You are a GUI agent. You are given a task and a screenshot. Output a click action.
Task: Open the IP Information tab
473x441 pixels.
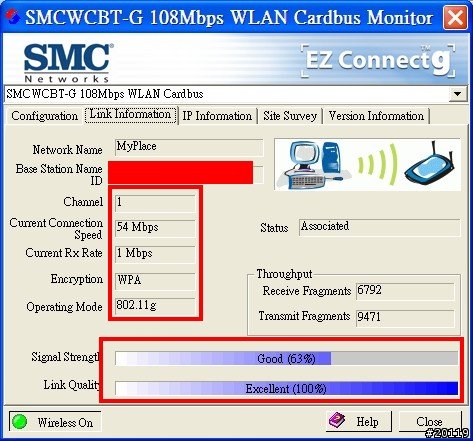[x=217, y=116]
